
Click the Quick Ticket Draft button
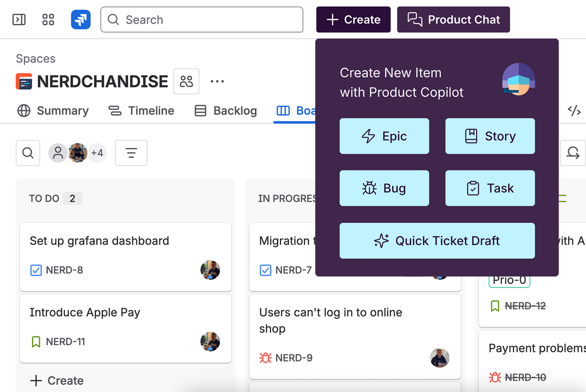[x=437, y=241]
